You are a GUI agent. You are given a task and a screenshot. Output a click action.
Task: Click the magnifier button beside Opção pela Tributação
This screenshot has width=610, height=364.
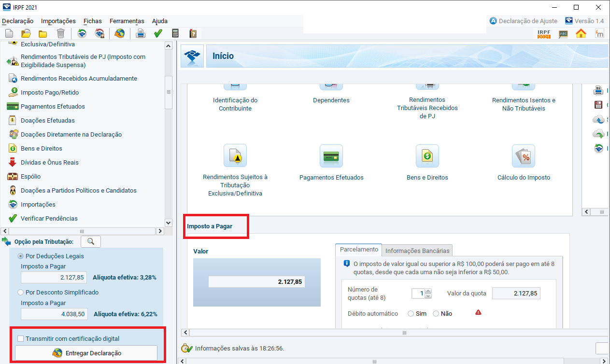pos(90,241)
